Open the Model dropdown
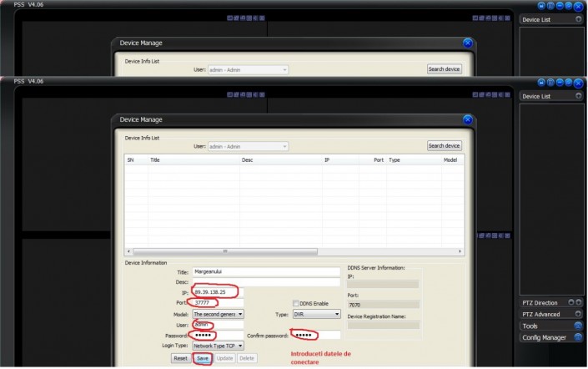 pyautogui.click(x=239, y=314)
